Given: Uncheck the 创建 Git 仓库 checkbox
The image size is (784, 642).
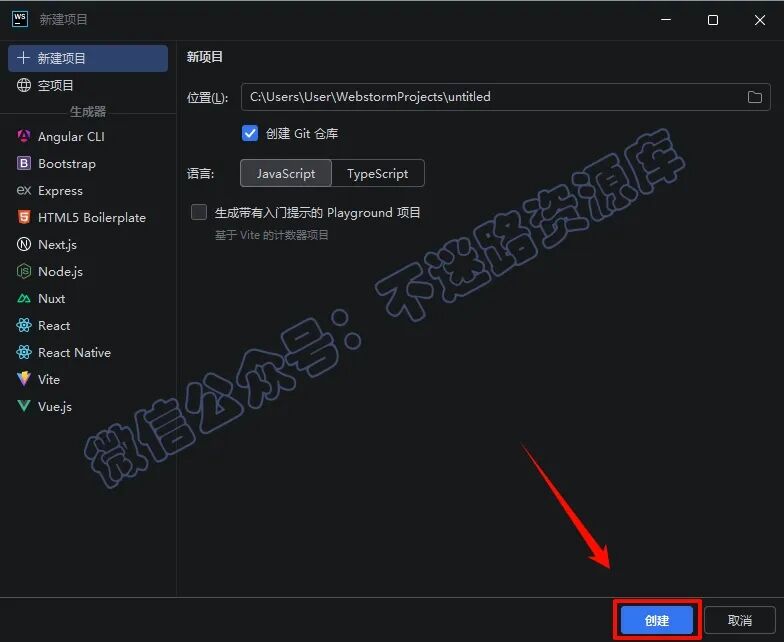Looking at the screenshot, I should (250, 134).
